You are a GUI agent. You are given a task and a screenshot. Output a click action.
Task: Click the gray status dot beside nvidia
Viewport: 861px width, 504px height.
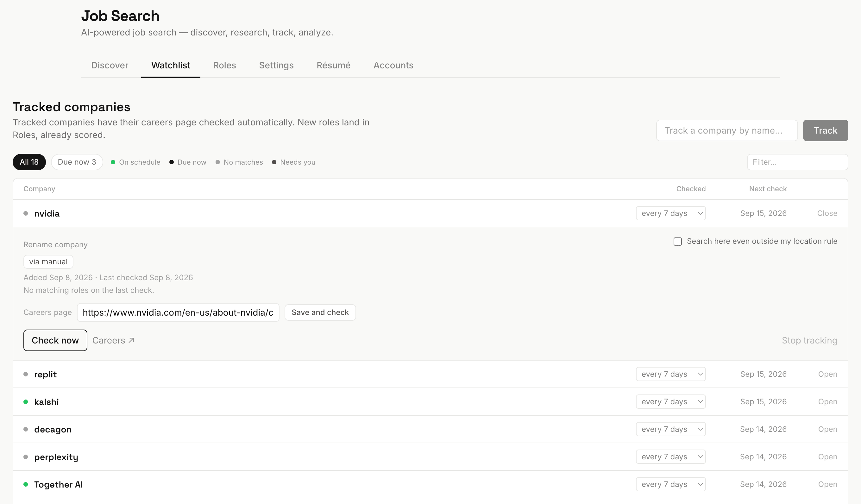[26, 214]
